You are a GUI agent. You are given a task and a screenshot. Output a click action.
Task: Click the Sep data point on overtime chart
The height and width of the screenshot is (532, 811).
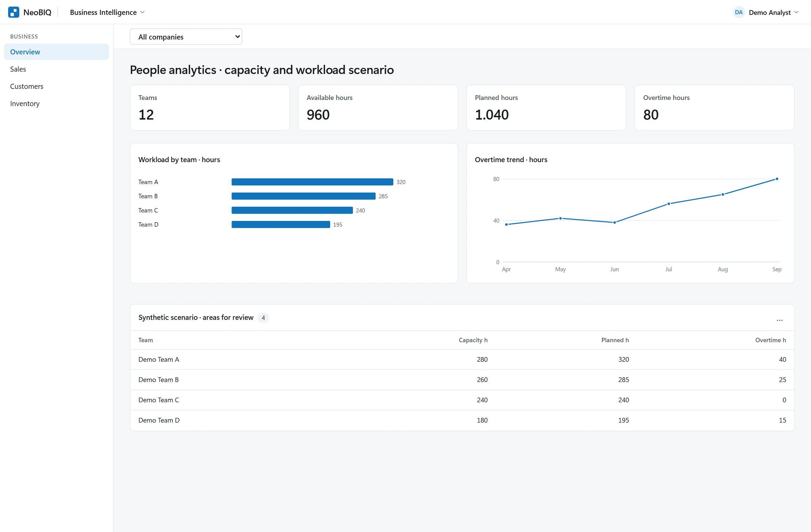(x=777, y=179)
